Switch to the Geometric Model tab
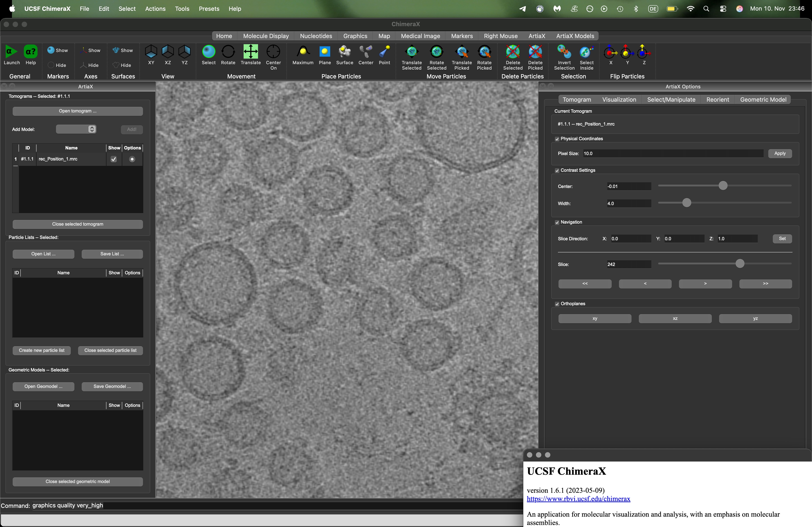Image resolution: width=812 pixels, height=527 pixels. click(763, 100)
